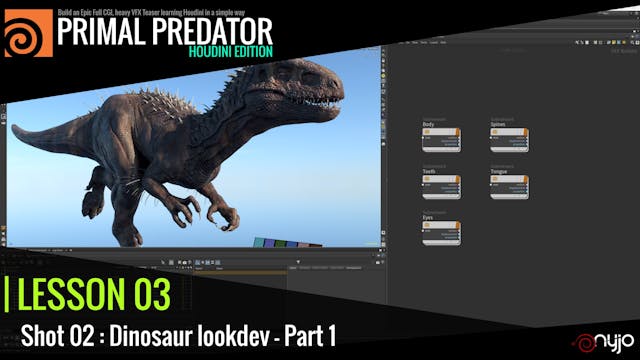This screenshot has height=360, width=640.
Task: Toggle the orange flag on Tongue node
Action: 526,179
